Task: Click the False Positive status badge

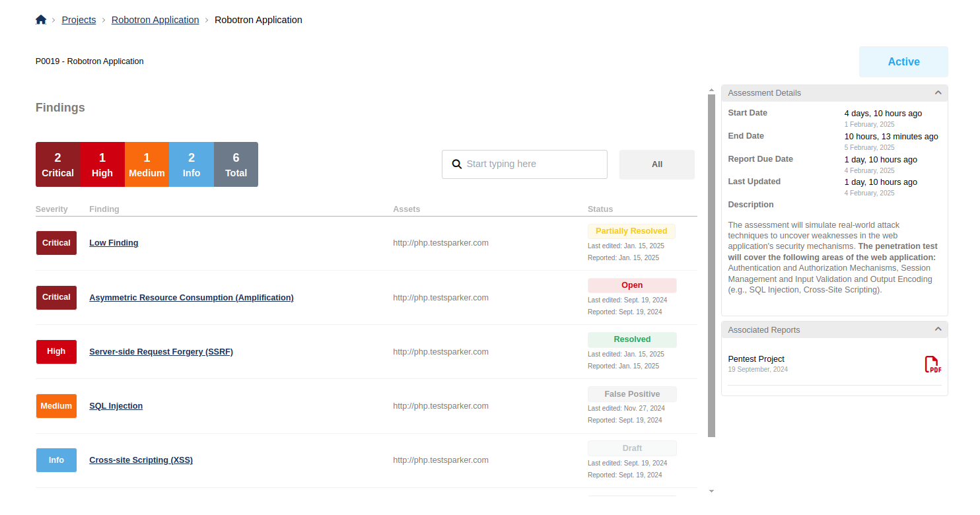Action: coord(632,394)
